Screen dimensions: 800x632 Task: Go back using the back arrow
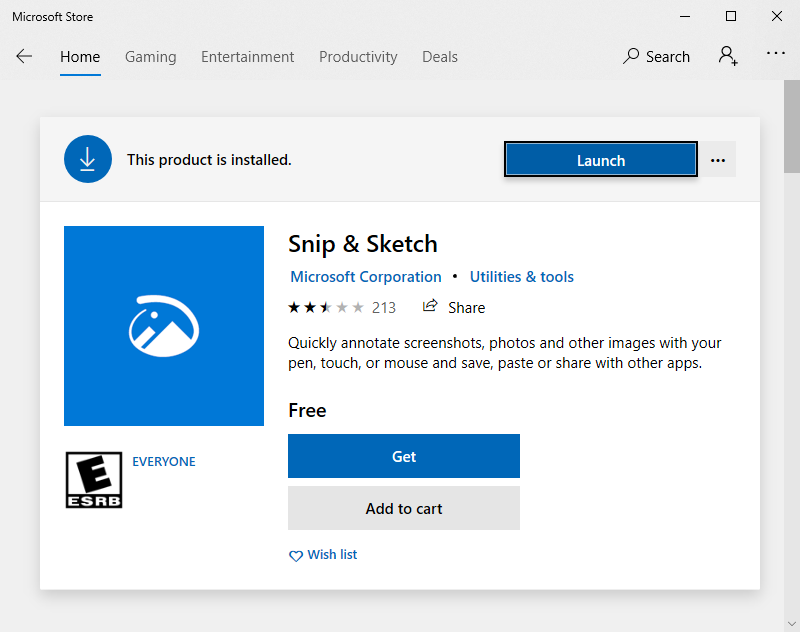(x=24, y=56)
